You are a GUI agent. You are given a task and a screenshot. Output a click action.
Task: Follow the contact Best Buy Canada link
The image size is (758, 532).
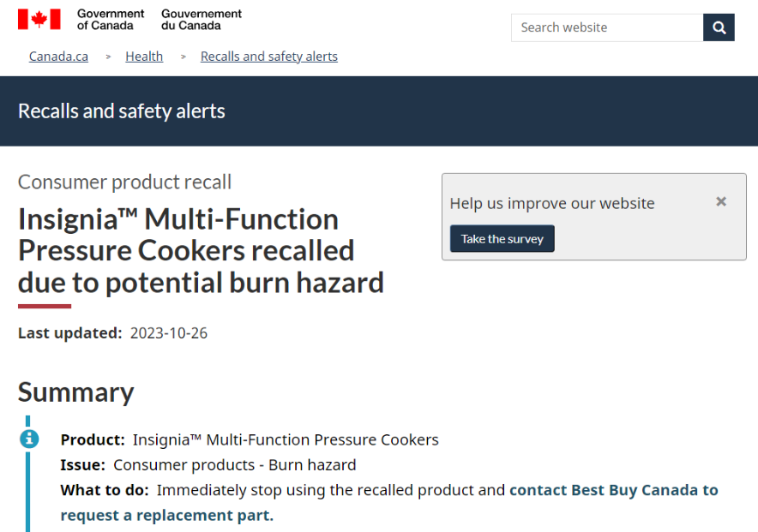click(x=389, y=503)
